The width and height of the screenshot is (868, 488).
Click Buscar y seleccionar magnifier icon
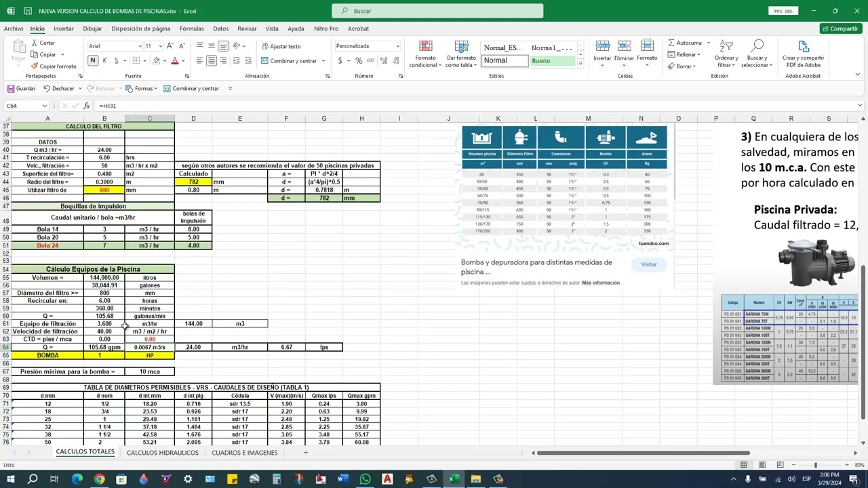tap(757, 46)
